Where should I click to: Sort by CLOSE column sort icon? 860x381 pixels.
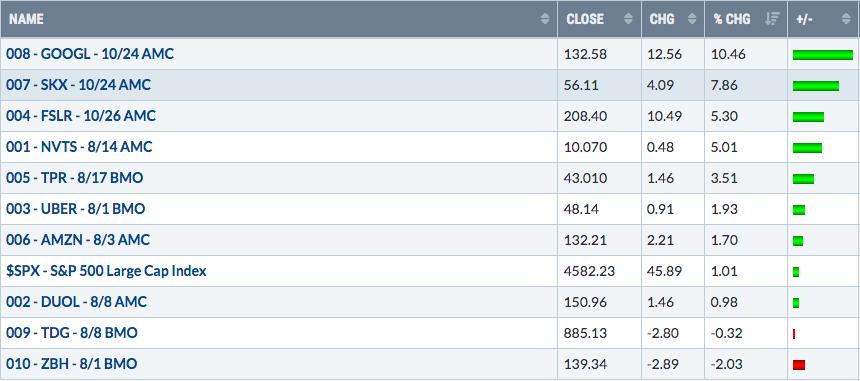[x=628, y=19]
